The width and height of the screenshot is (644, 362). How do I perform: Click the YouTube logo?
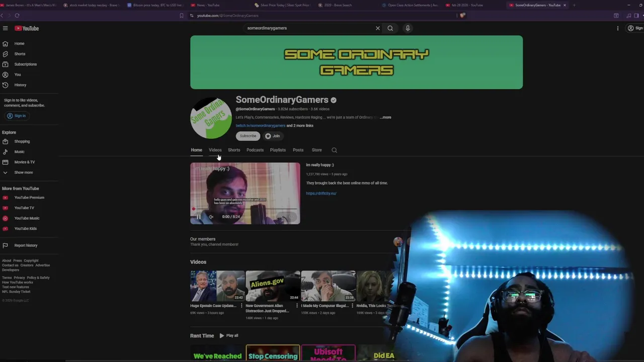(x=27, y=28)
